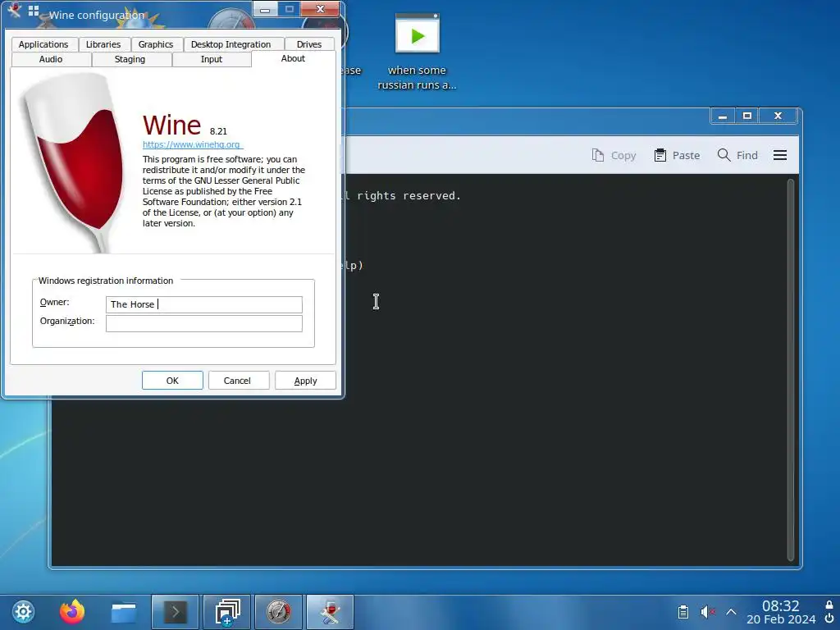840x630 pixels.
Task: Open the Libraries tab
Action: [x=103, y=44]
